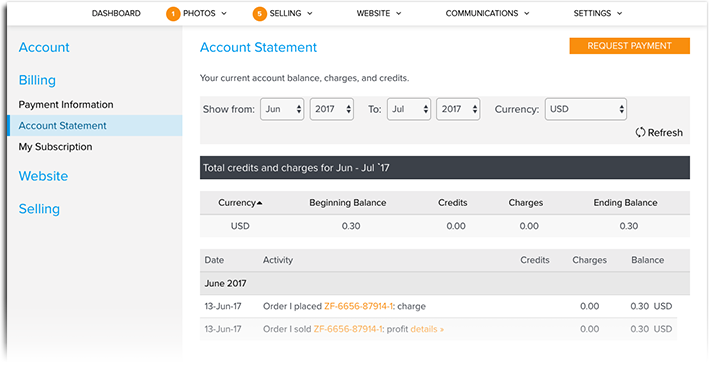Click the Beginning Balance column header
The image size is (709, 374).
(348, 203)
